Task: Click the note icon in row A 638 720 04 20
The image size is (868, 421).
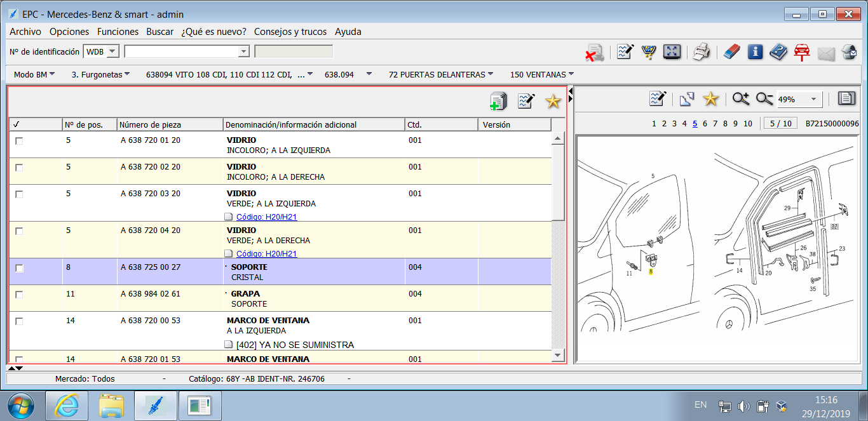Action: (229, 254)
